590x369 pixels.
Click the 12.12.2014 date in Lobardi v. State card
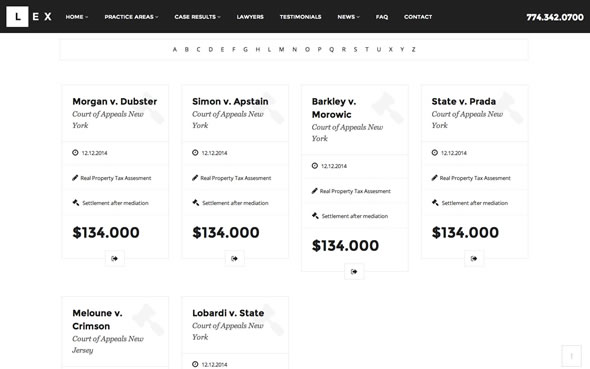tap(214, 364)
